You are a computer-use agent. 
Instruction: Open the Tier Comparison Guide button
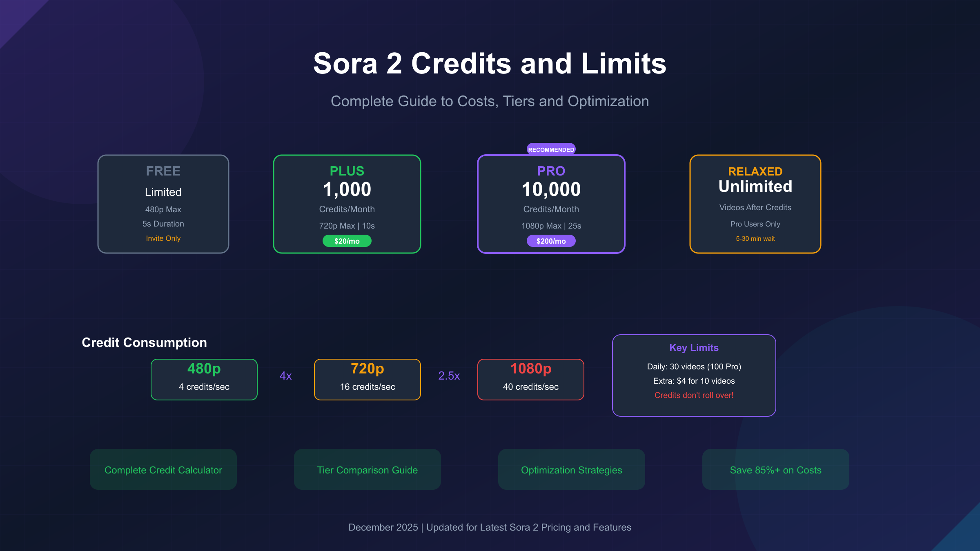367,470
